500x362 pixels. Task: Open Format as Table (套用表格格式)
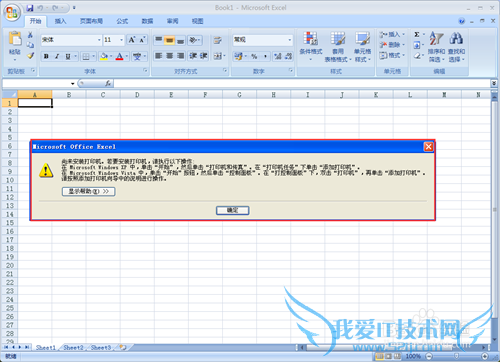(338, 46)
